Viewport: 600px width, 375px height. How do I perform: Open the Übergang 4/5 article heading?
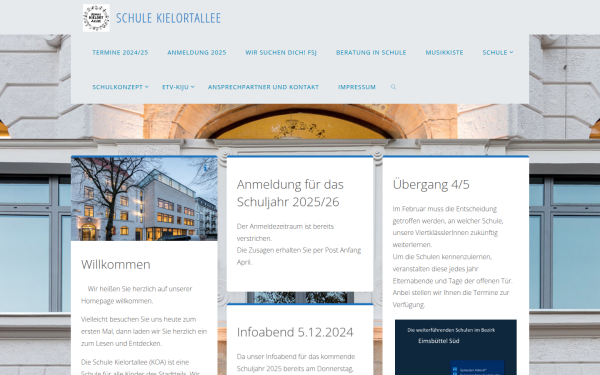click(431, 184)
